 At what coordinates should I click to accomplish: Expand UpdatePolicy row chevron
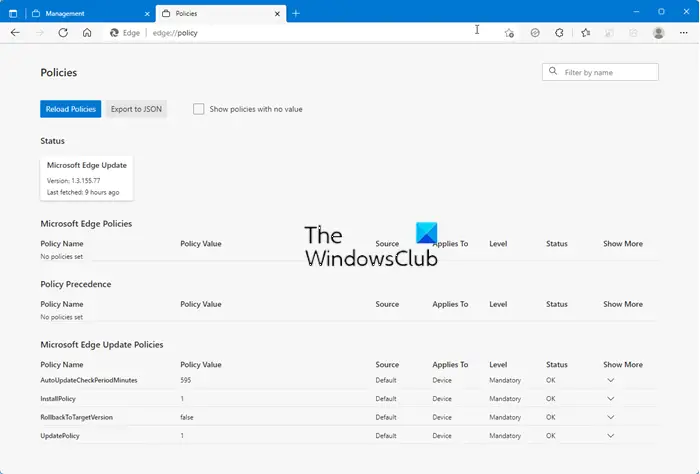pyautogui.click(x=611, y=436)
